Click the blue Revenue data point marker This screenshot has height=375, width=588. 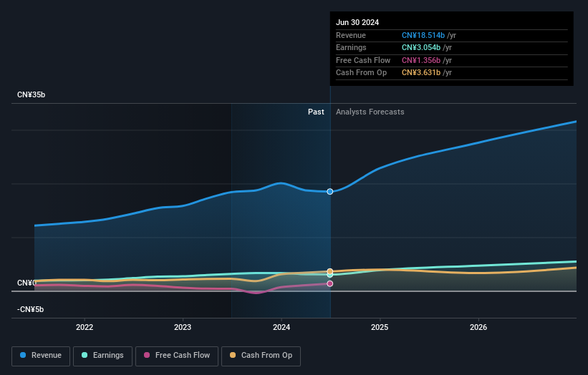pos(330,191)
